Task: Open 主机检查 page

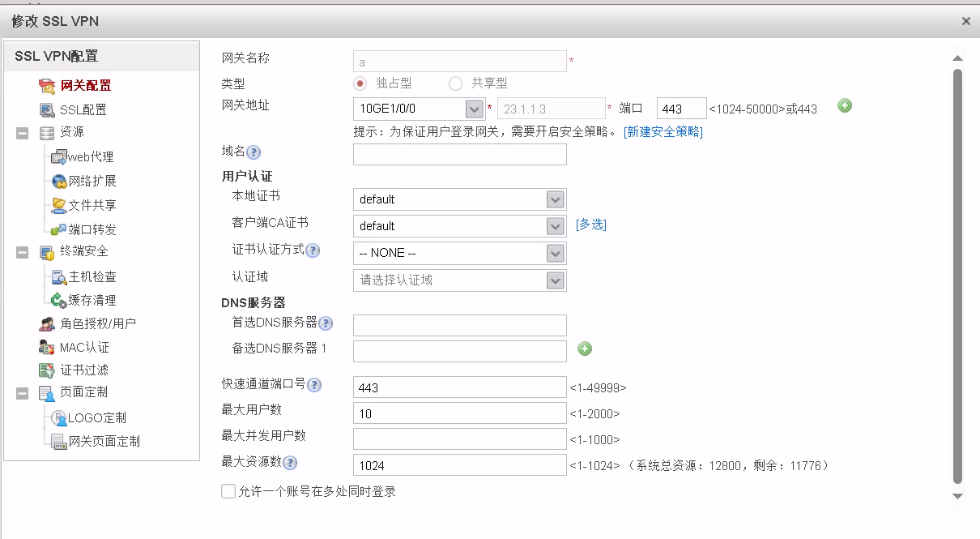Action: (92, 277)
